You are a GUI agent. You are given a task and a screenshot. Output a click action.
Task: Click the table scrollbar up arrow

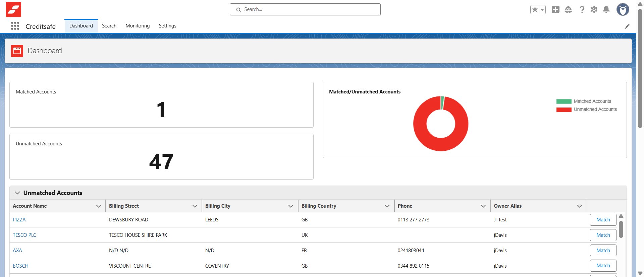[x=621, y=216]
